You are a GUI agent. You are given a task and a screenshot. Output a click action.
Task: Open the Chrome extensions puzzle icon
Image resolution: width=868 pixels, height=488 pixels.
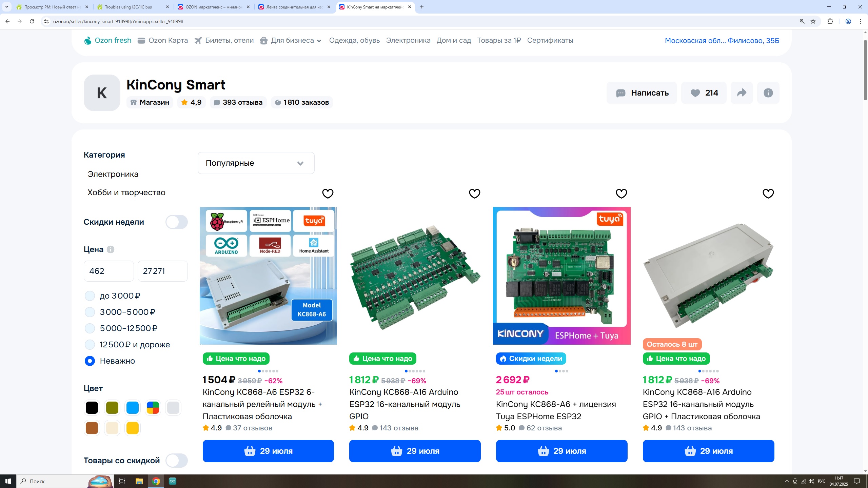[830, 21]
